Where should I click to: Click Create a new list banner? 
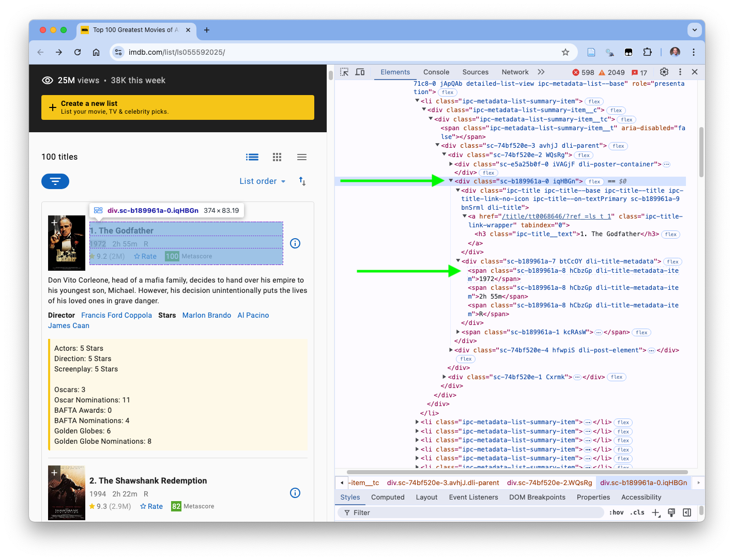pos(178,107)
